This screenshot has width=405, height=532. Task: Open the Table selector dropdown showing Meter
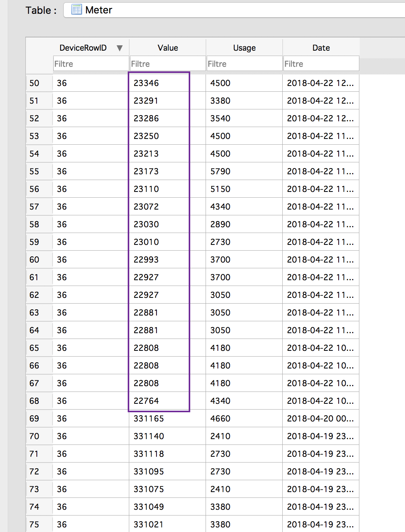pyautogui.click(x=234, y=10)
